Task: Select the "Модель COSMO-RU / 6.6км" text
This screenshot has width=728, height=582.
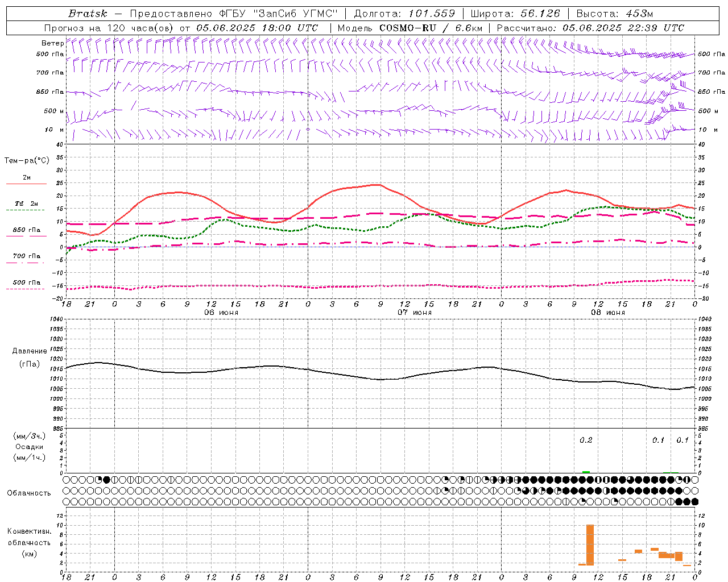Action: pos(410,28)
